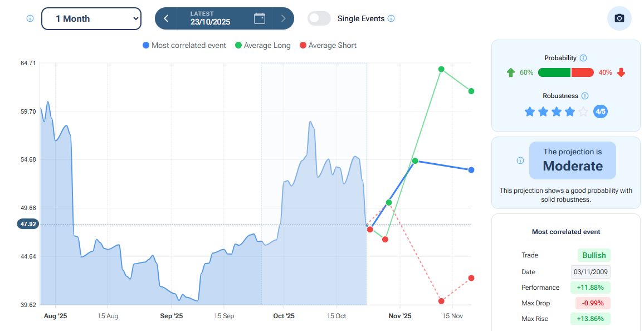This screenshot has width=644, height=331.
Task: Click info icon beside the period dropdown
Action: (30, 18)
